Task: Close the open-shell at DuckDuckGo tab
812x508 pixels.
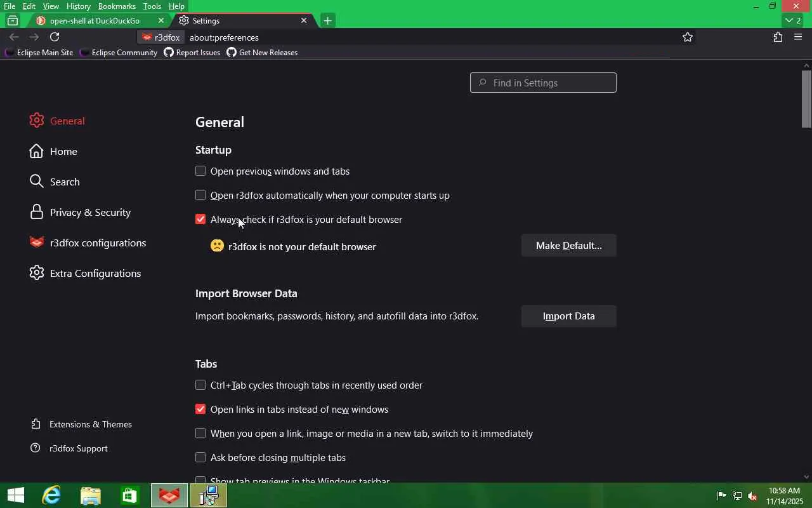Action: point(161,20)
